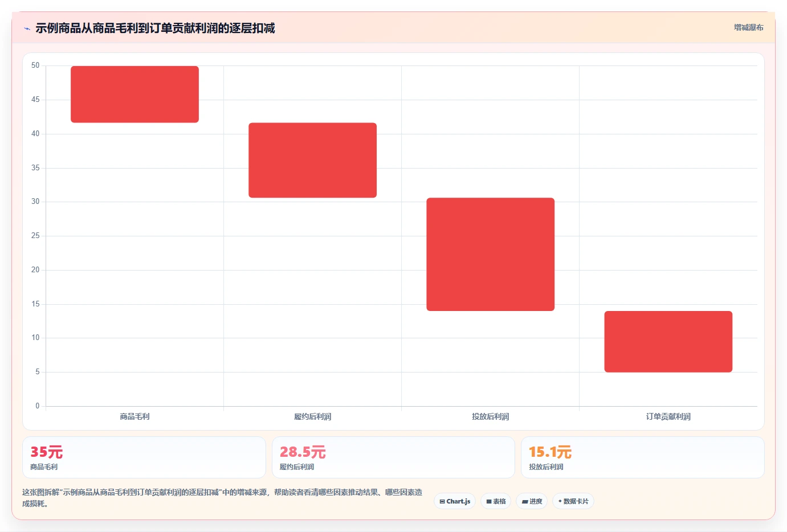The height and width of the screenshot is (532, 787).
Task: Open the 15.1元 投放后利润 data card
Action: [x=642, y=457]
